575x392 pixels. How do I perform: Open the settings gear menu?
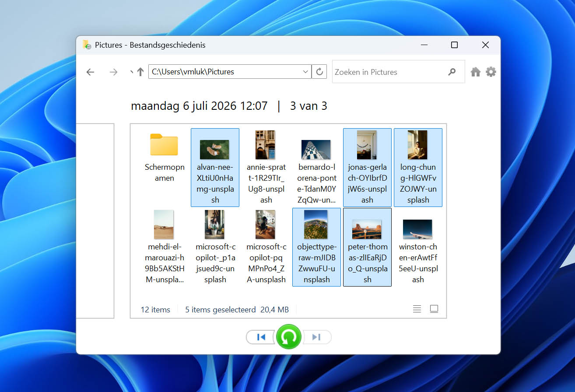coord(491,72)
